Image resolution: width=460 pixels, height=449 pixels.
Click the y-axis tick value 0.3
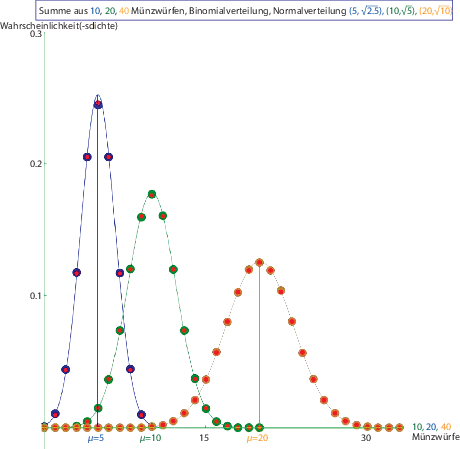tap(35, 34)
